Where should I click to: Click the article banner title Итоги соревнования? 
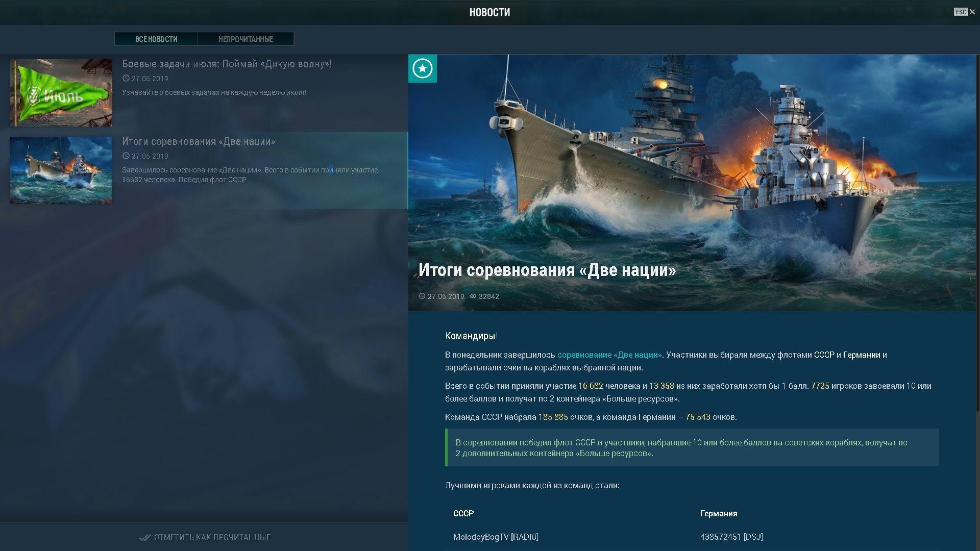(x=547, y=270)
